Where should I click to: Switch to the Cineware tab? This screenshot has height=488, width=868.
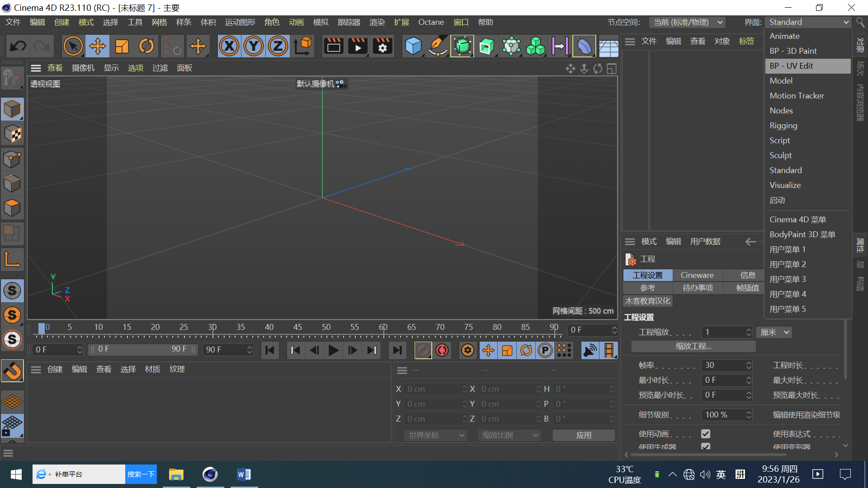point(697,275)
